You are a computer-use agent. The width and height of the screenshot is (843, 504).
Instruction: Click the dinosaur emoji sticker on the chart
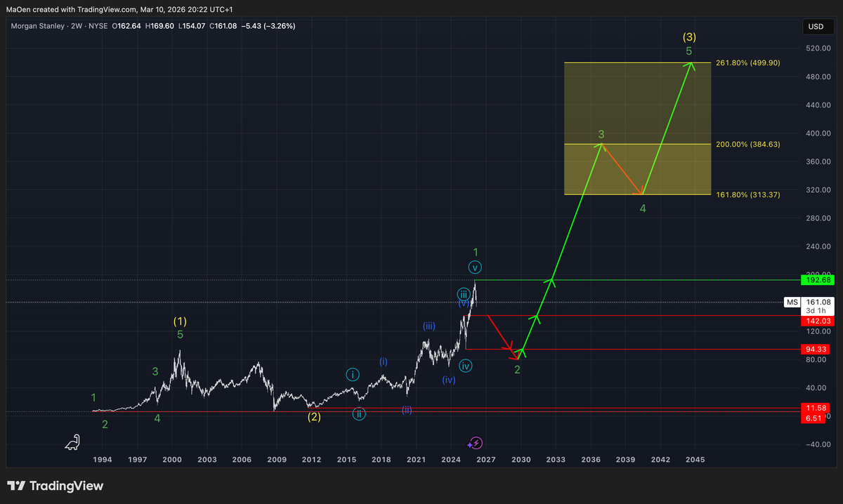[71, 442]
